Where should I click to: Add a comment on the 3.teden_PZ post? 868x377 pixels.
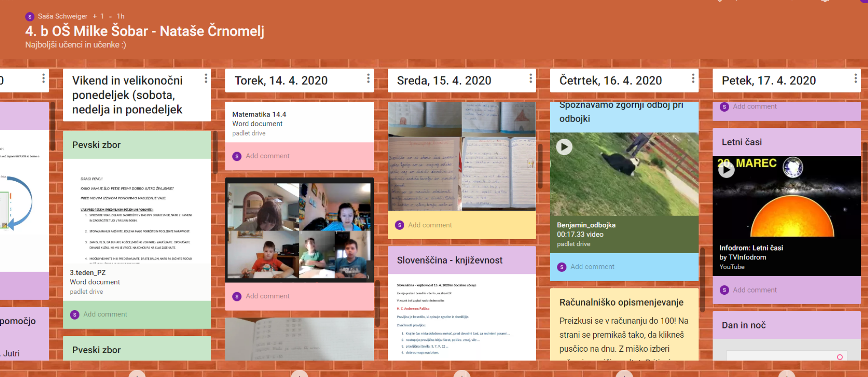pyautogui.click(x=105, y=314)
